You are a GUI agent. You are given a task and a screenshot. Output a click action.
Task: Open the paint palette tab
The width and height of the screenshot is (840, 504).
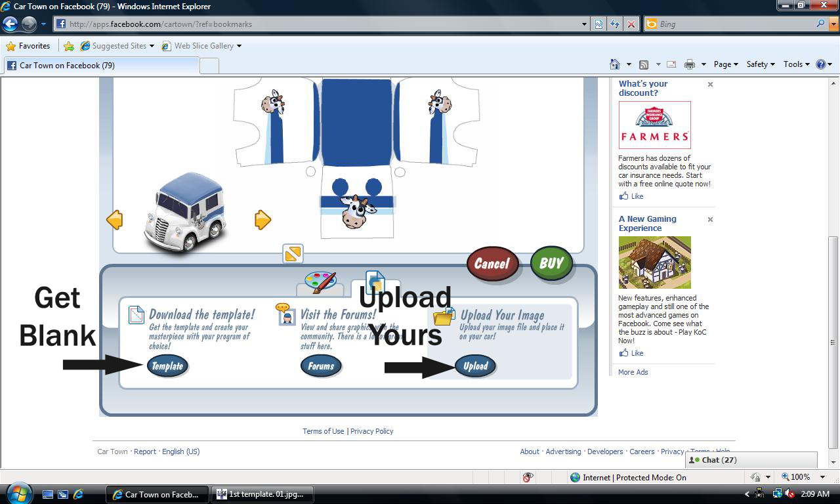pos(320,283)
